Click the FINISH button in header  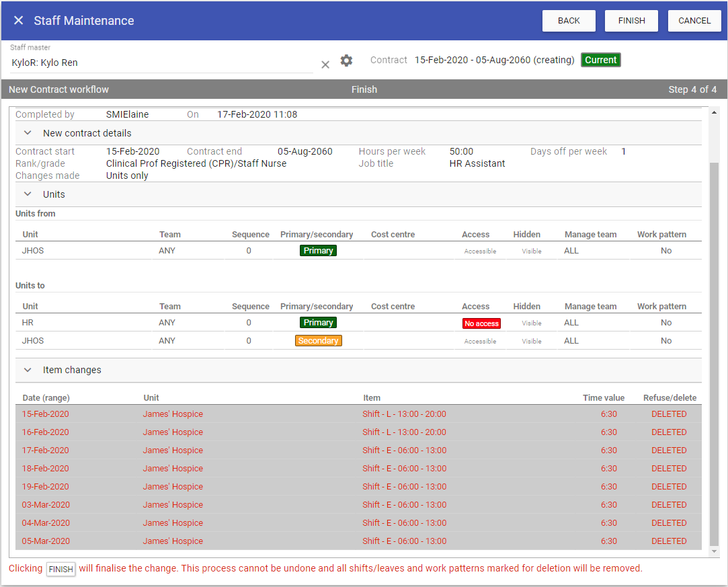point(631,21)
